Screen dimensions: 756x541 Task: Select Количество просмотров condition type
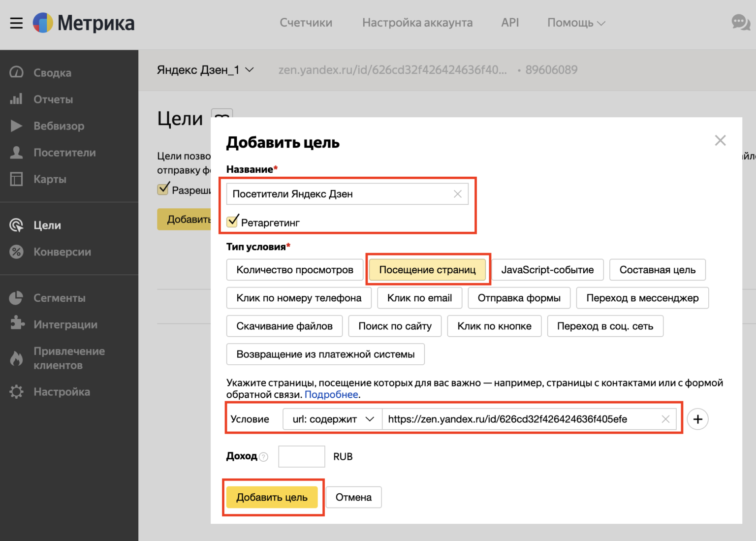click(295, 270)
